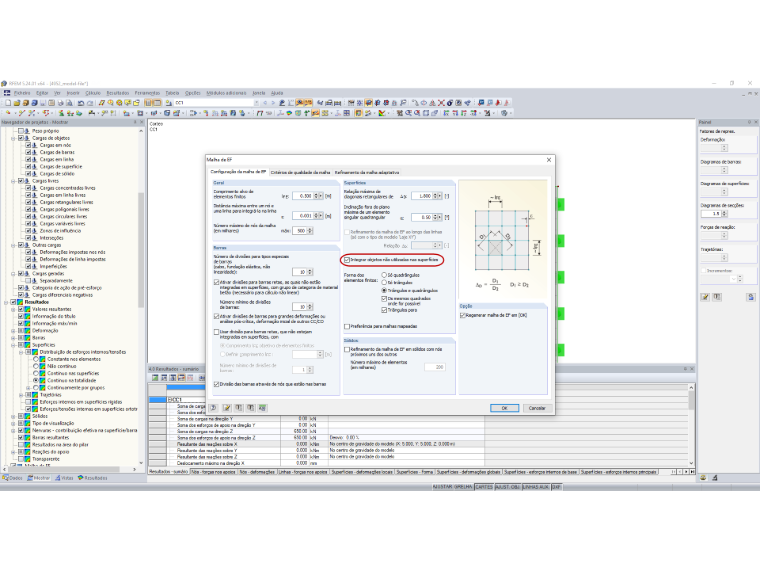Toggle Divisão das barras através de nós checkbox
The height and width of the screenshot is (570, 760).
(x=216, y=384)
